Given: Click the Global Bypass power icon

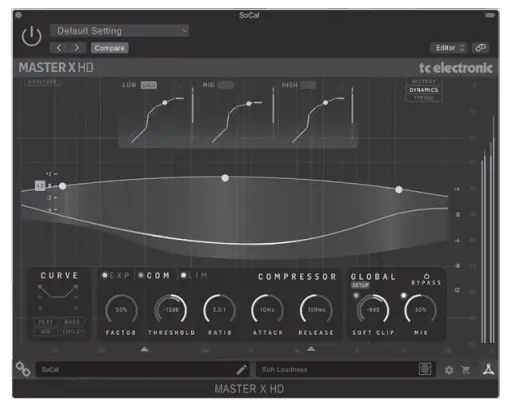Looking at the screenshot, I should [426, 276].
